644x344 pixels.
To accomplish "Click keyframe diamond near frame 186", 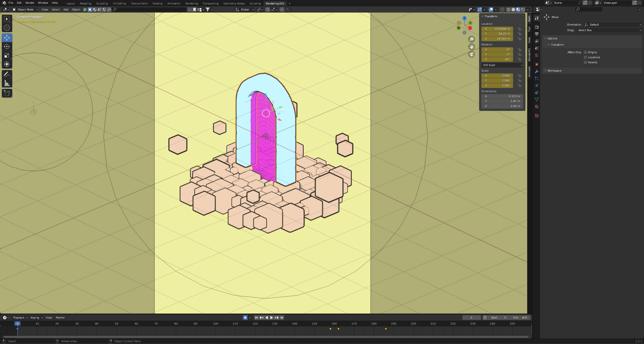I will click(x=386, y=329).
